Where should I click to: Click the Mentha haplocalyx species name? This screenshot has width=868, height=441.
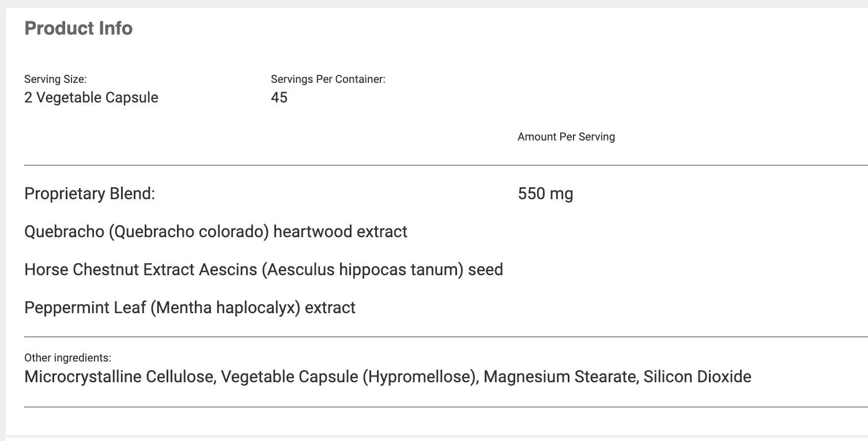coord(225,307)
